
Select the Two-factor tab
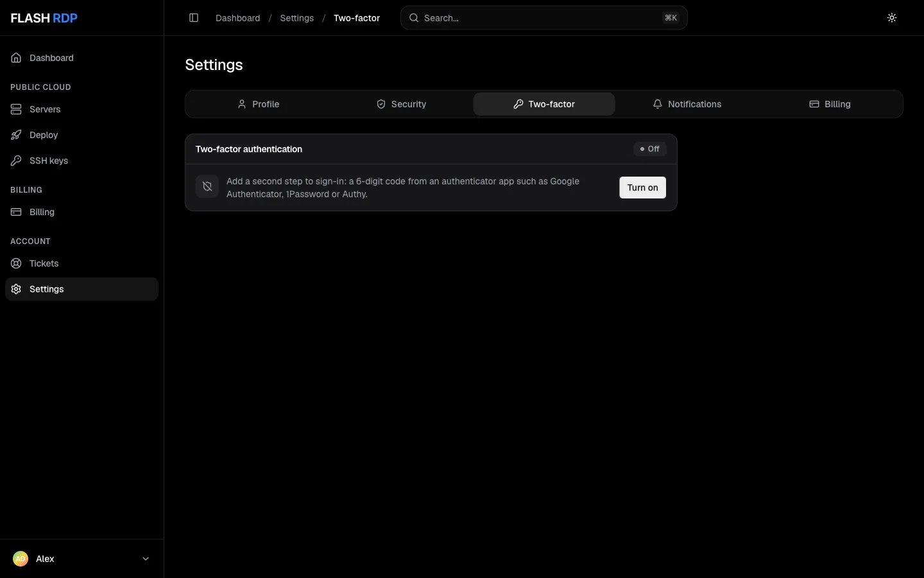click(x=544, y=104)
